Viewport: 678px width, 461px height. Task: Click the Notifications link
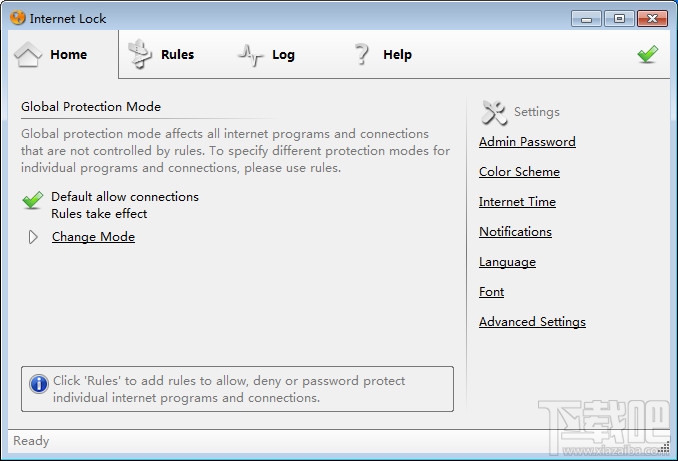point(515,232)
